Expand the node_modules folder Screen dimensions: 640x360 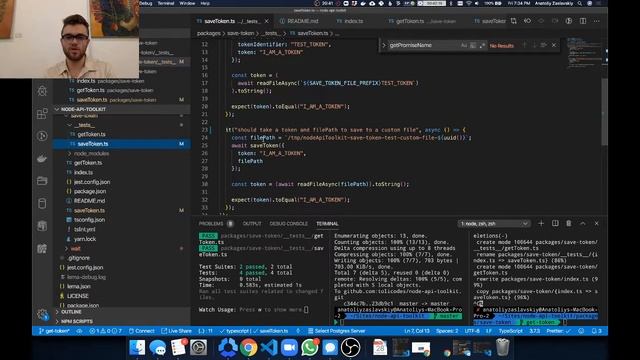click(91, 153)
